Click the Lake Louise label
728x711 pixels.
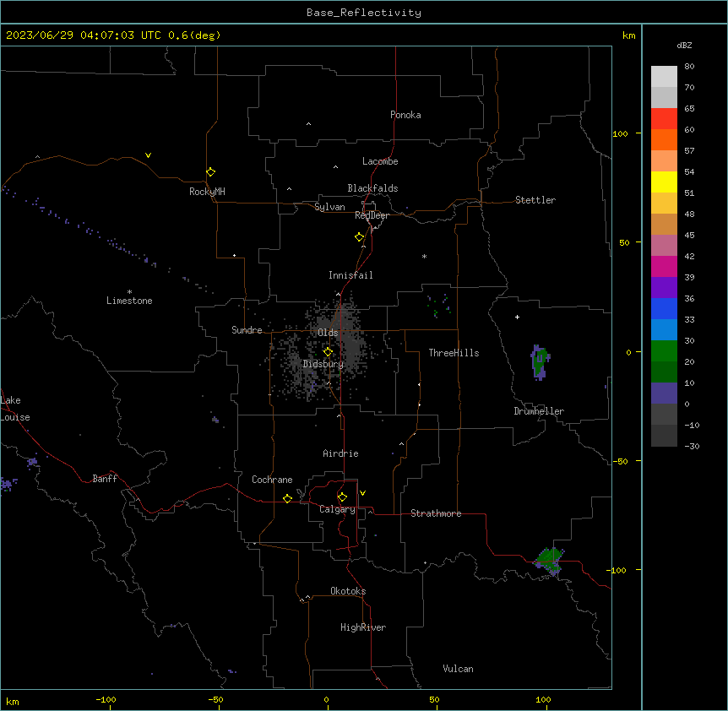click(15, 409)
